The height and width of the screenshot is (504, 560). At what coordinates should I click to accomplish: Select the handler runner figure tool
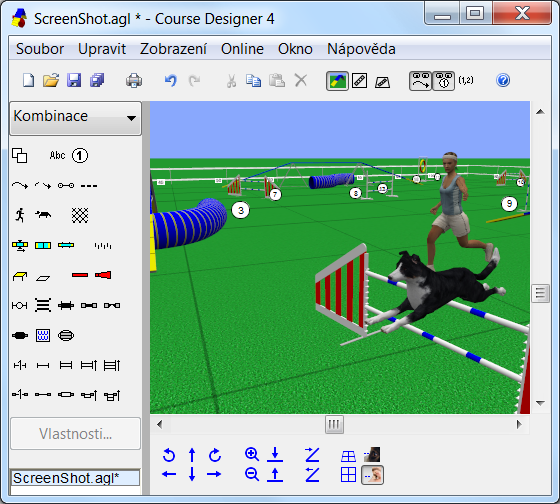20,215
